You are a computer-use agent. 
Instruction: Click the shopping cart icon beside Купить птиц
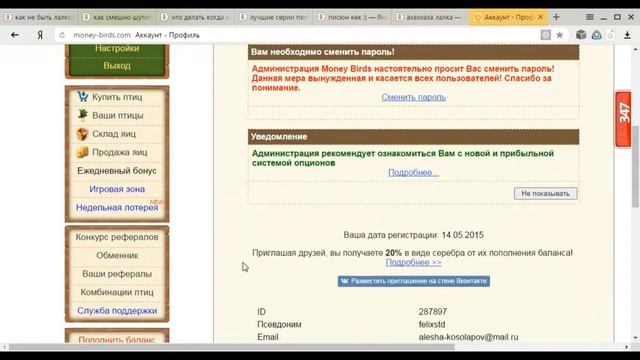tap(82, 96)
